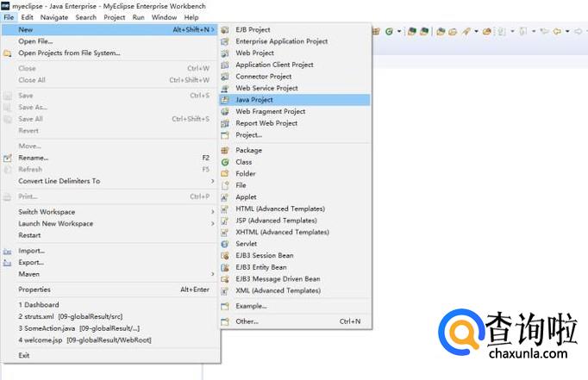Viewport: 588px width, 380px height.
Task: Click the Web Fragment Project icon
Action: tap(225, 112)
